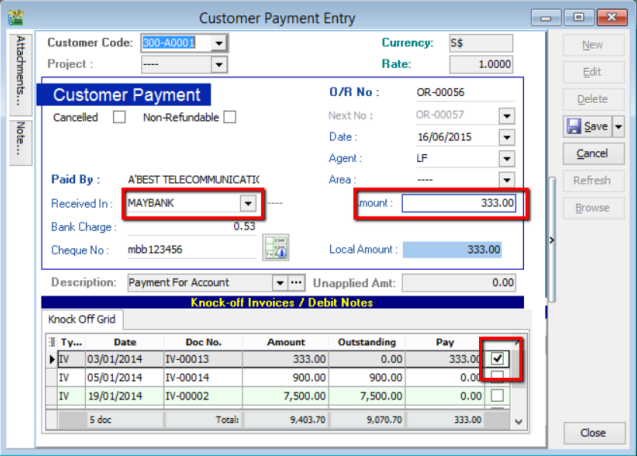Click into the Amount input field
The height and width of the screenshot is (456, 637).
pyautogui.click(x=458, y=203)
